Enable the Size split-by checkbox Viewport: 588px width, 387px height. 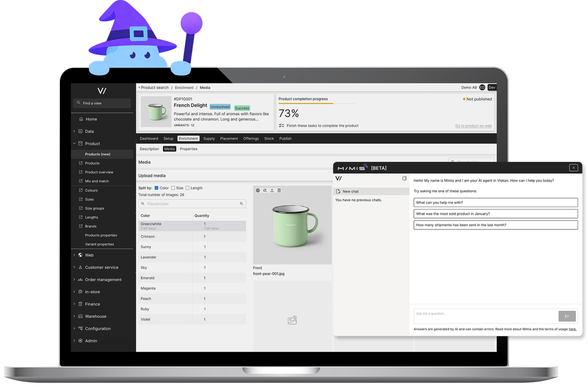(174, 188)
